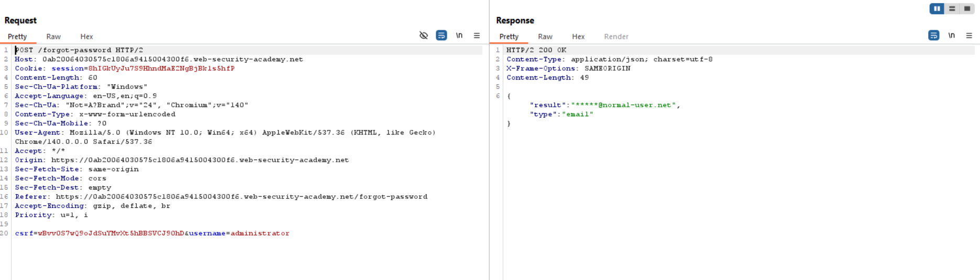Switch to combined tabbed layout view

click(967, 8)
